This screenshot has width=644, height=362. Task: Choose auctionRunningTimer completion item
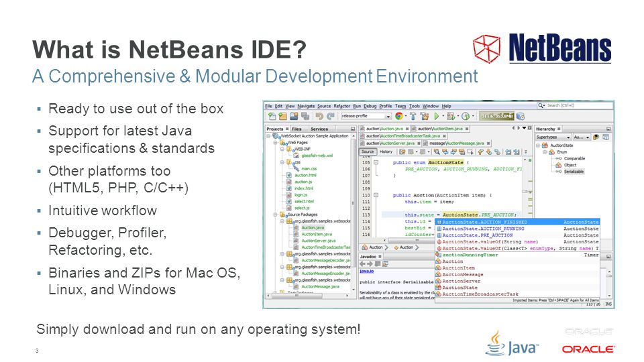(x=517, y=255)
